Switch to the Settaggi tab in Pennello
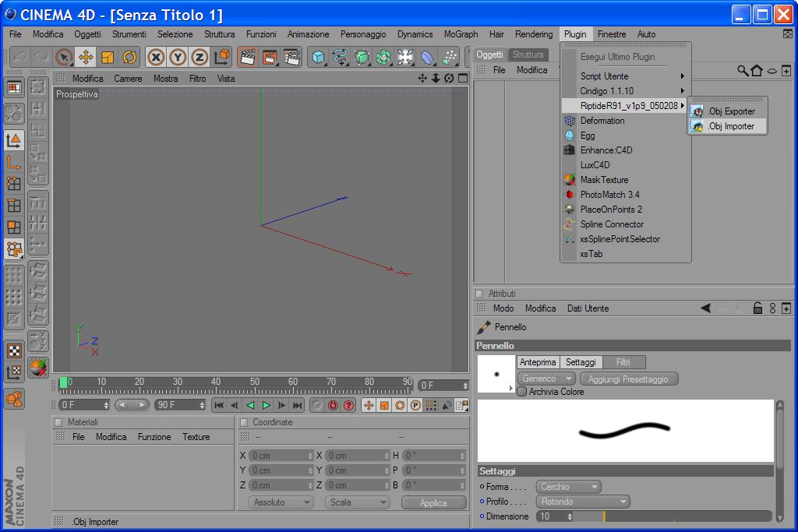 pyautogui.click(x=581, y=362)
